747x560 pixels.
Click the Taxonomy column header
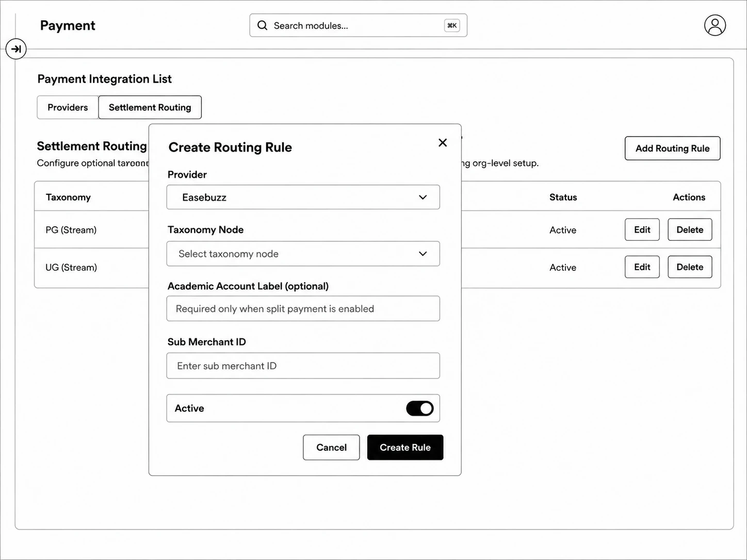(68, 197)
